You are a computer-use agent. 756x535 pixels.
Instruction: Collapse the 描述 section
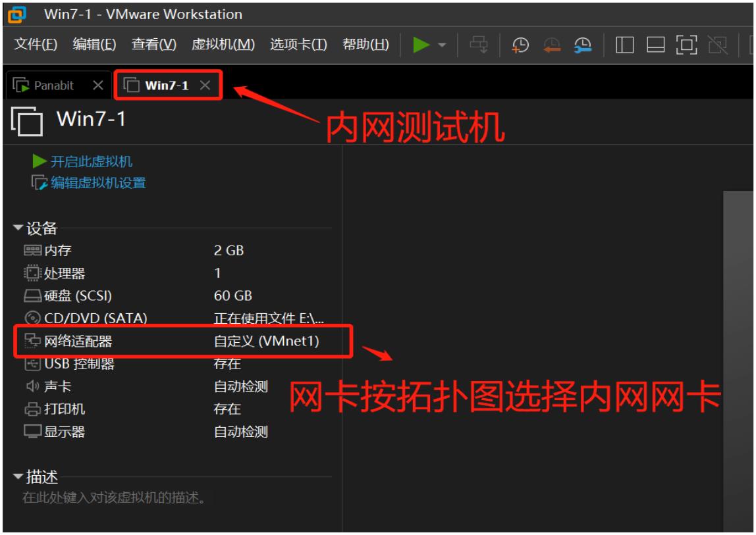coord(18,476)
